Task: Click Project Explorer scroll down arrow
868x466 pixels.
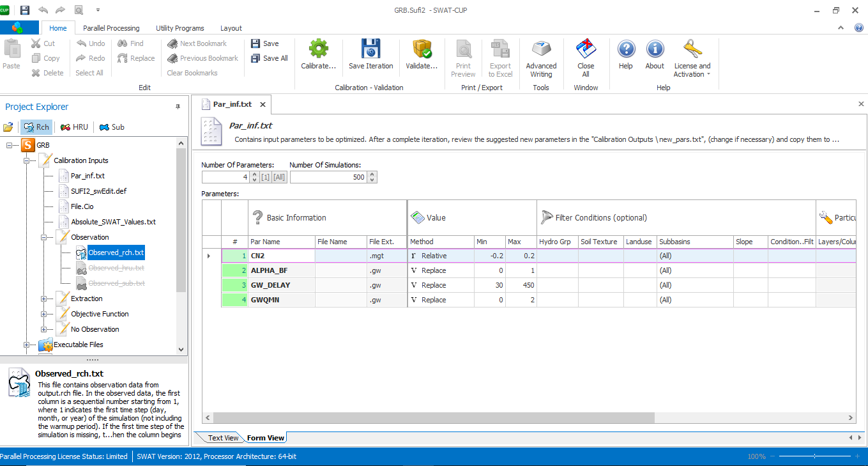Action: pyautogui.click(x=181, y=349)
